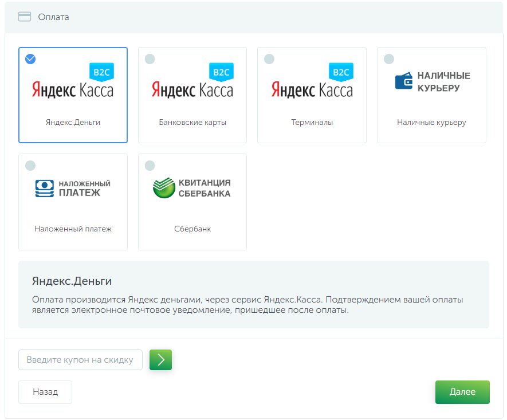Select the Терминалы radio button
Image resolution: width=507 pixels, height=420 pixels.
coord(269,59)
